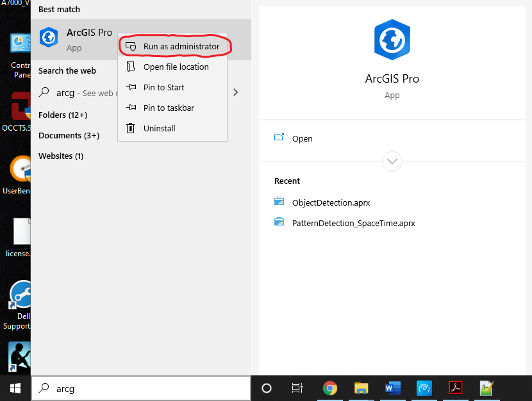Launch Google Chrome from taskbar

pos(330,388)
